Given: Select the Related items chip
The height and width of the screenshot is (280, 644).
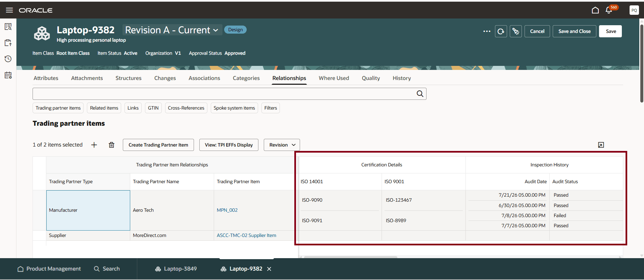Looking at the screenshot, I should coord(104,108).
